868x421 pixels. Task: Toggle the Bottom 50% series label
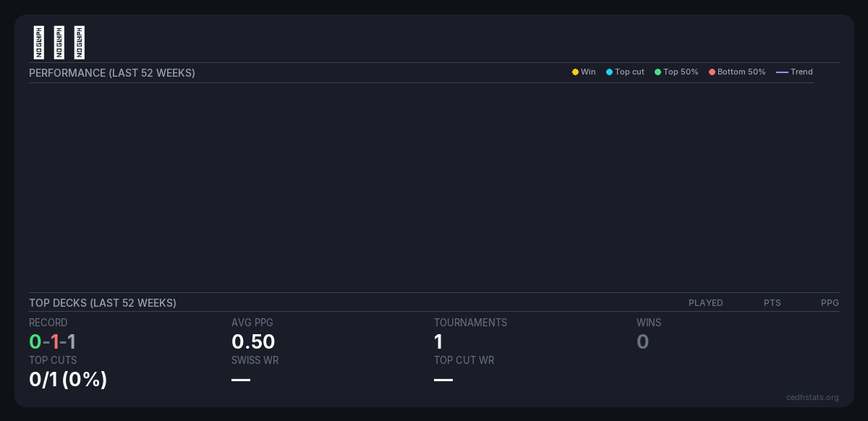click(x=741, y=72)
